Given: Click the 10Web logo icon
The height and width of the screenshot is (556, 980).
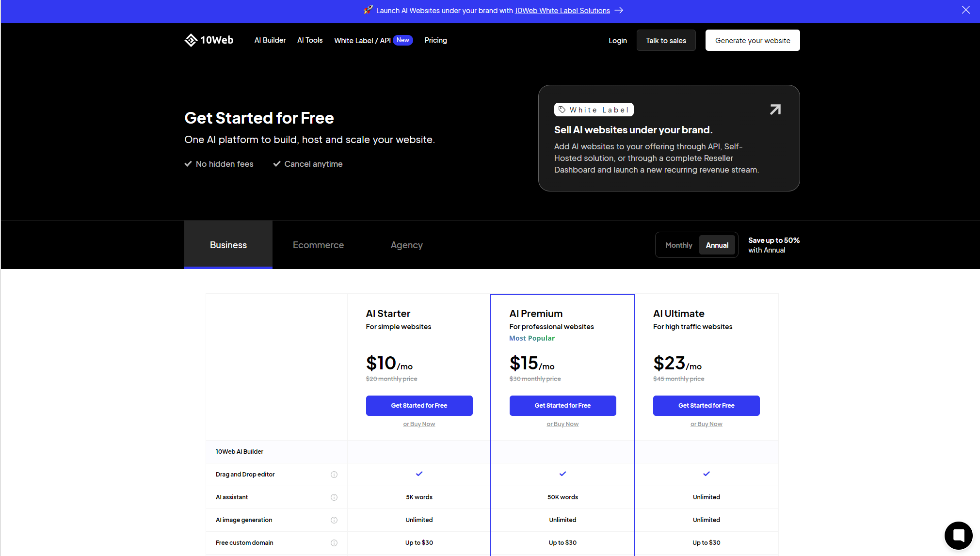Looking at the screenshot, I should tap(191, 40).
